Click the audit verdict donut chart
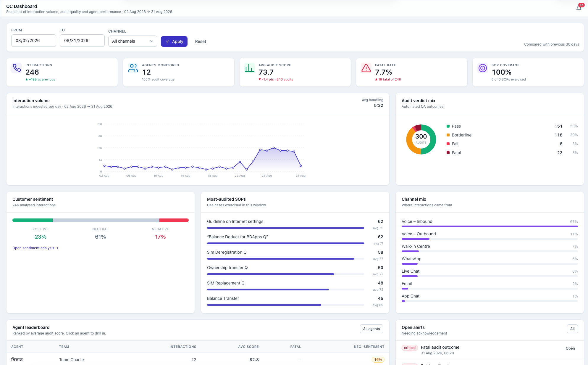588x365 pixels. (421, 139)
